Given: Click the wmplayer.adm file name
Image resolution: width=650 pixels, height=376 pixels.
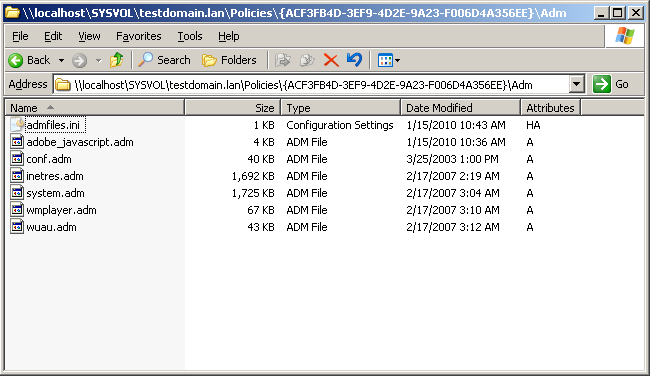Looking at the screenshot, I should [61, 210].
